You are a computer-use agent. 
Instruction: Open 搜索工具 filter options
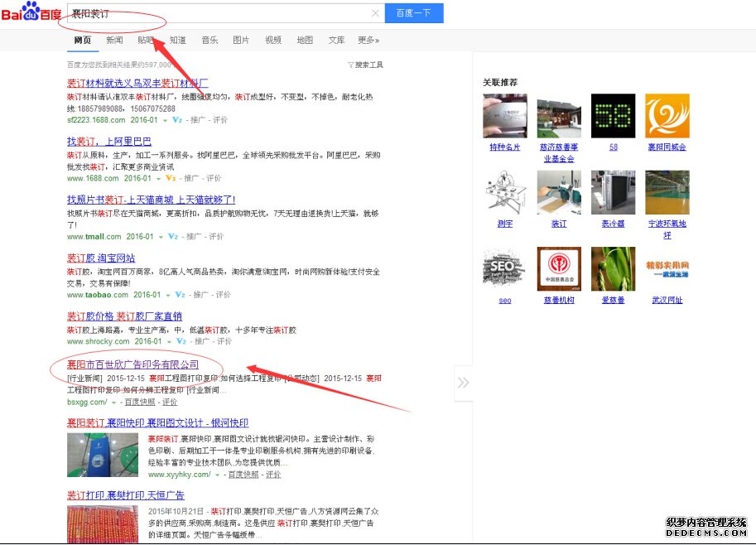(365, 65)
